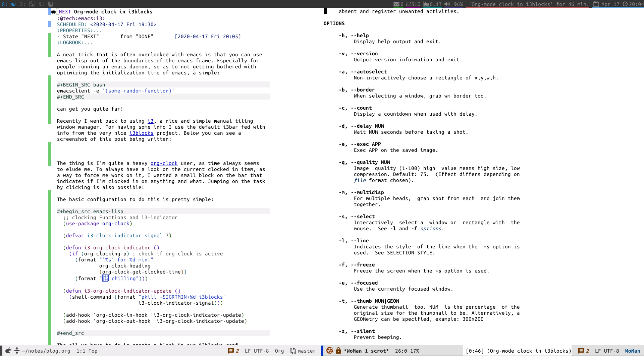Click the [0:46] org clock string in mode line
644x362 pixels.
[x=519, y=351]
